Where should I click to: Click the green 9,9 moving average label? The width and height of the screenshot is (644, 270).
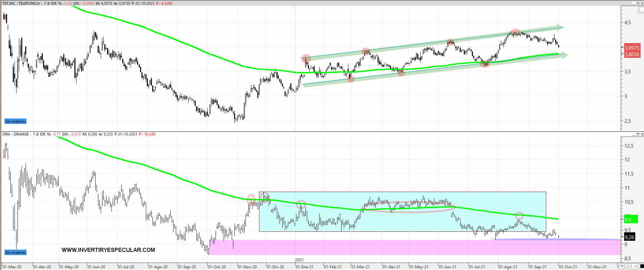coord(629,220)
